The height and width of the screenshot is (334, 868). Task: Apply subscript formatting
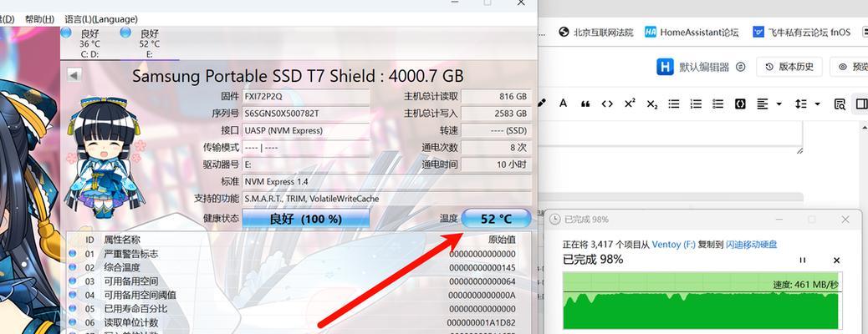[651, 104]
